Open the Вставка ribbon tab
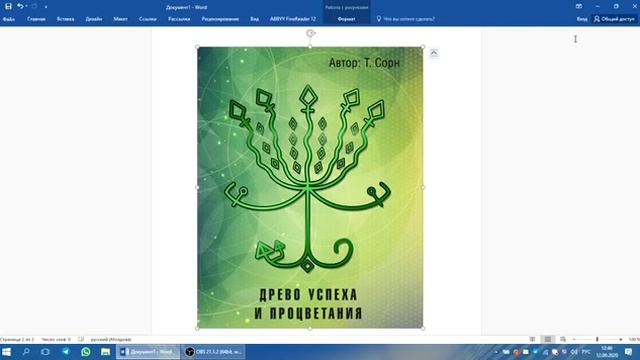 click(65, 19)
